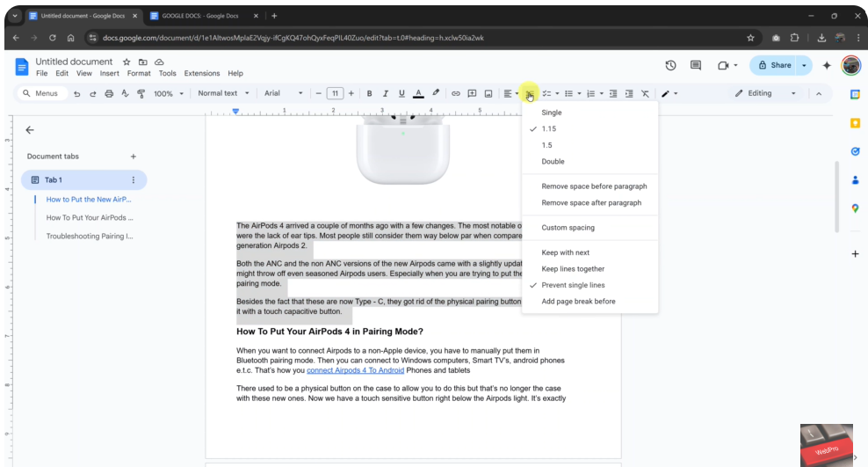The image size is (868, 467).
Task: Click the video meeting camera icon
Action: click(x=723, y=65)
